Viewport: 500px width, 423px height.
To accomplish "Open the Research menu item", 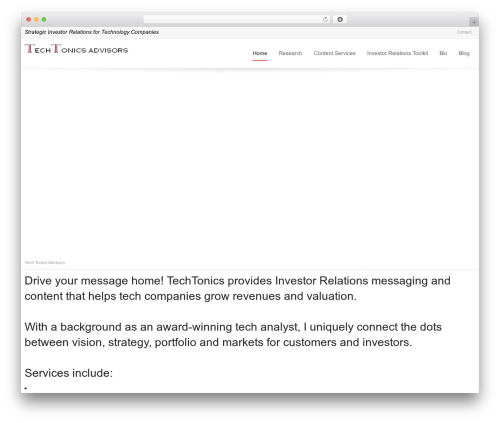I will 290,53.
